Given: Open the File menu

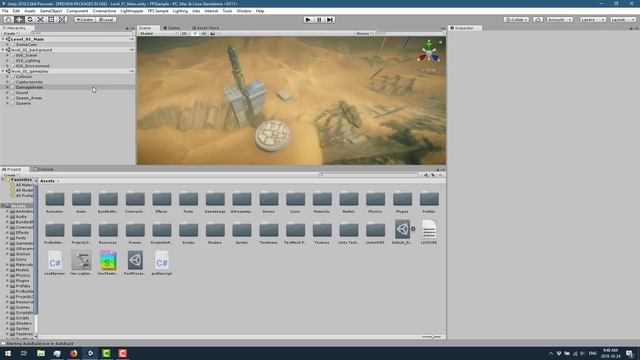Looking at the screenshot, I should coord(5,11).
